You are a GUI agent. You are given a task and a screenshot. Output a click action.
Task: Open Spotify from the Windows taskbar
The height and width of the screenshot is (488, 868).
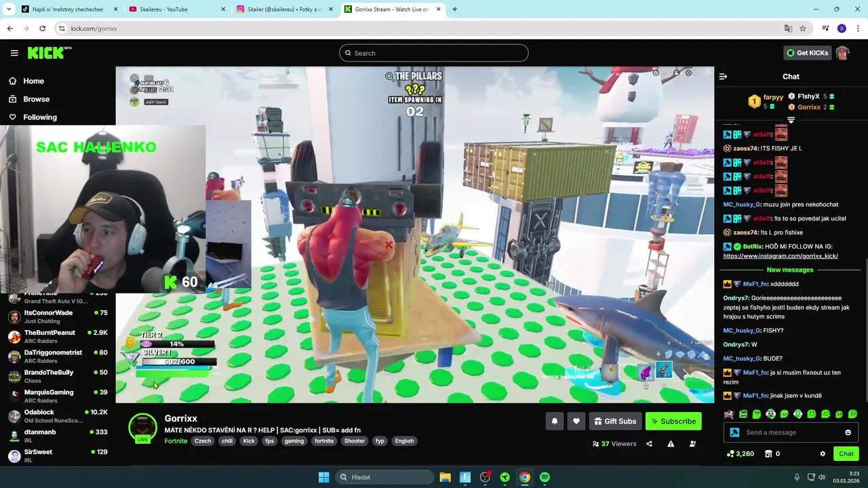pyautogui.click(x=545, y=477)
